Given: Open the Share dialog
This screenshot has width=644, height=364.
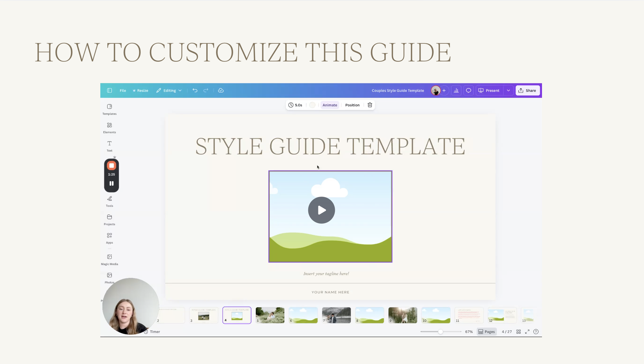Looking at the screenshot, I should (x=527, y=90).
